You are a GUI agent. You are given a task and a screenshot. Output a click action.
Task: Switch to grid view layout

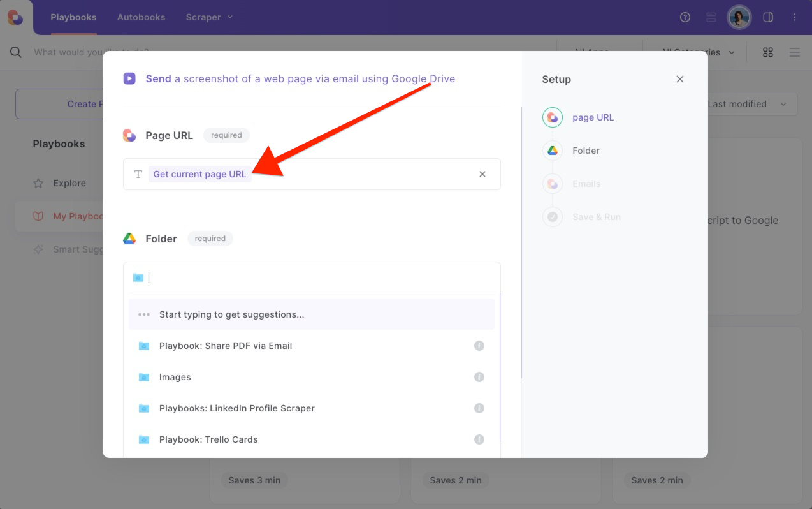click(768, 52)
